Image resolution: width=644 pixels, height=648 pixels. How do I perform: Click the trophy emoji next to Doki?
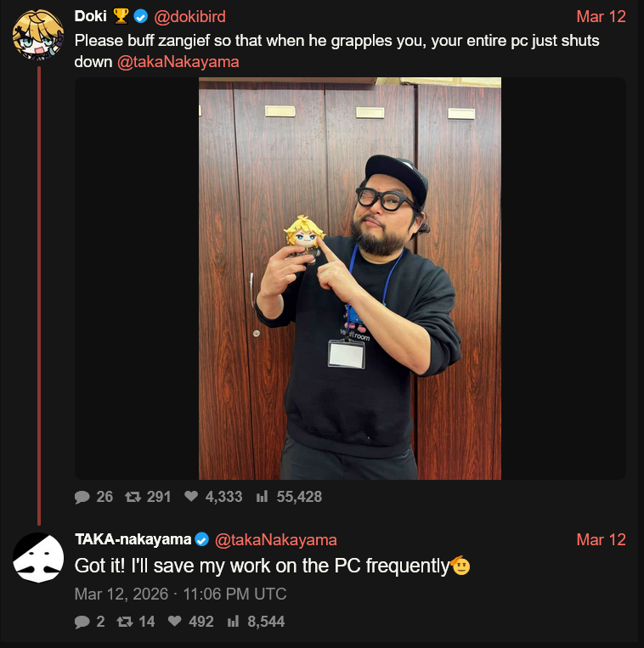121,16
